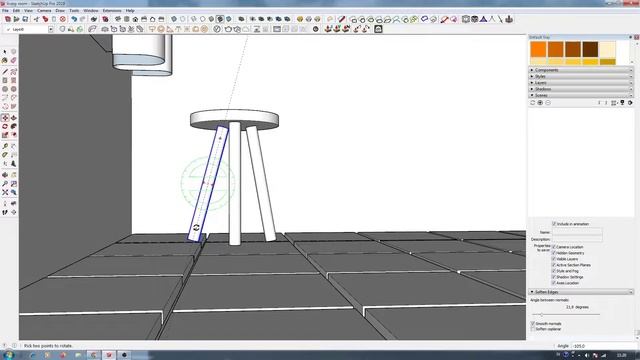The height and width of the screenshot is (360, 640).
Task: Select the Zoom Extents tool
Action: point(5,192)
